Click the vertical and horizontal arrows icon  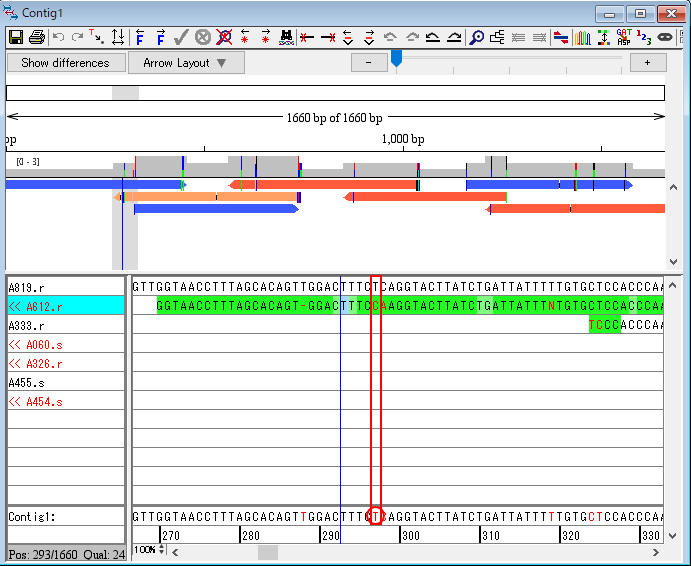point(118,37)
